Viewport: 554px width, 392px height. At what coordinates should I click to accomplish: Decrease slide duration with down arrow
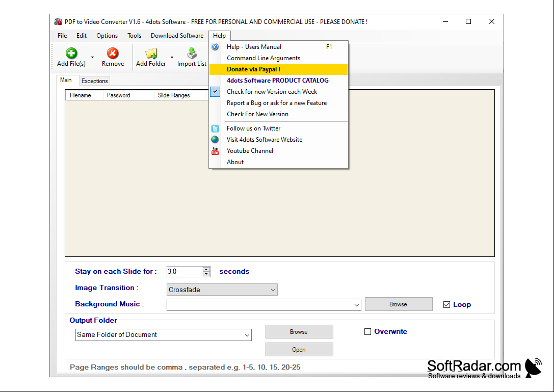206,274
